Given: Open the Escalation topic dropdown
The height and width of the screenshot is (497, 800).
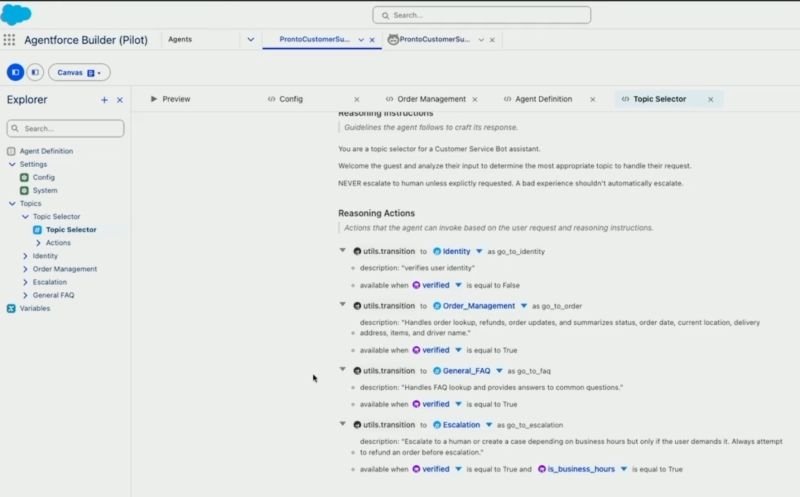Looking at the screenshot, I should (x=489, y=425).
